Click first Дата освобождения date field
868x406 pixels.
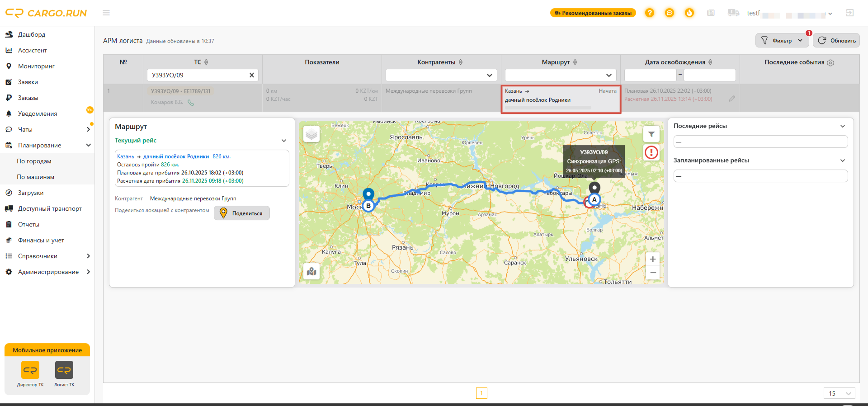pyautogui.click(x=650, y=75)
